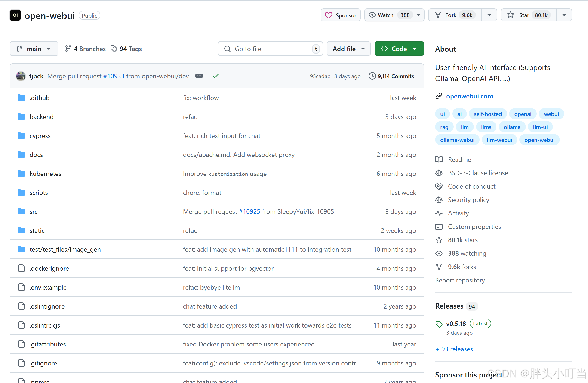
Task: Click the Activity pulse icon
Action: point(439,213)
